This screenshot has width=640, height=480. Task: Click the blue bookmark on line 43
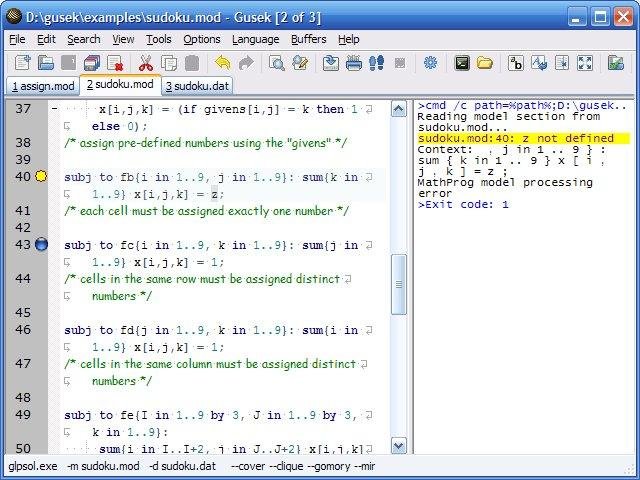[41, 244]
